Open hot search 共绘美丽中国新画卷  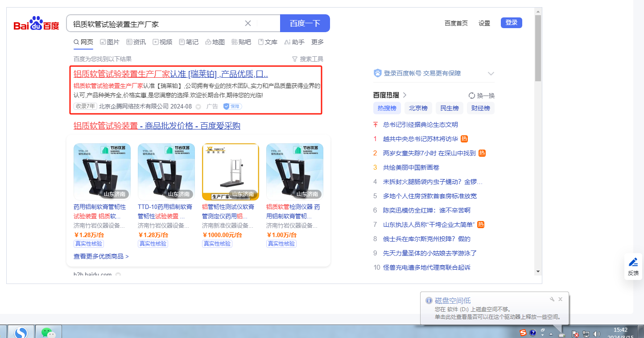[411, 167]
